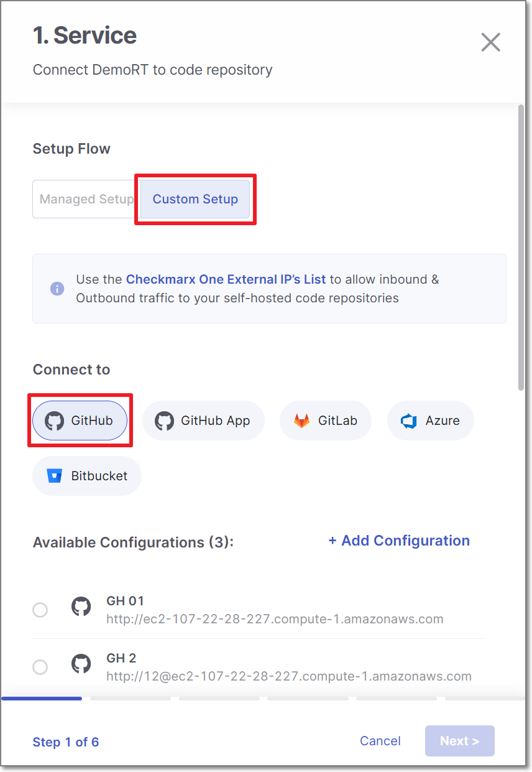
Task: Add a new configuration via + Add Configuration
Action: pos(399,541)
